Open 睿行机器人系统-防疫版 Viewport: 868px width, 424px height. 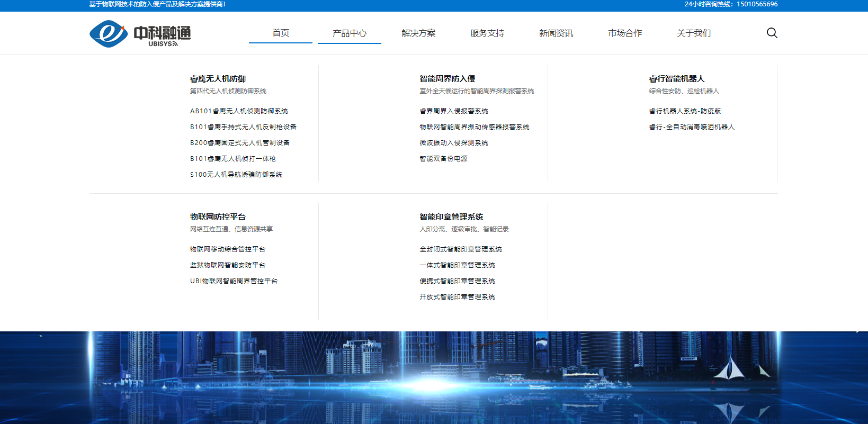[685, 111]
